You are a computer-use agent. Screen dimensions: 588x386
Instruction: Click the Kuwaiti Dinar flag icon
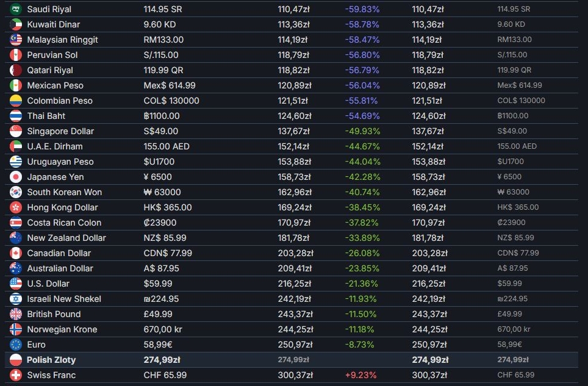16,24
